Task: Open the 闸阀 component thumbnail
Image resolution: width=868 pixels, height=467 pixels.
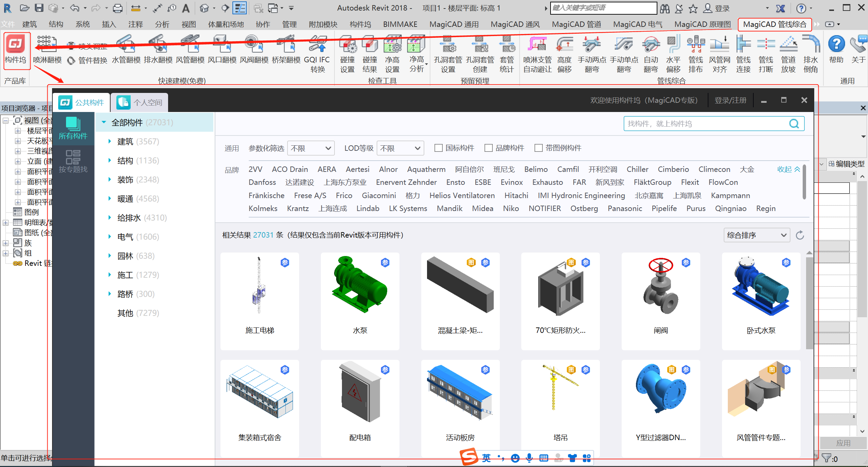Action: click(661, 301)
